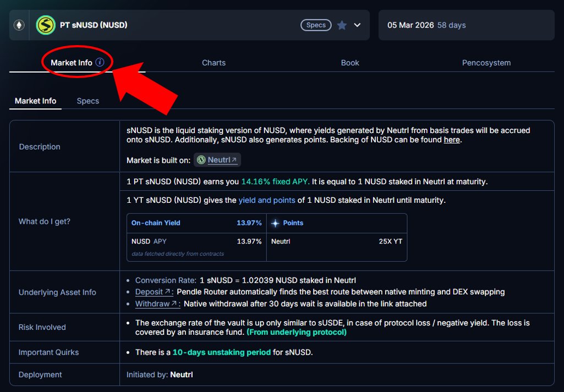The height and width of the screenshot is (392, 564).
Task: Click the sNUSD token logo
Action: [x=46, y=25]
